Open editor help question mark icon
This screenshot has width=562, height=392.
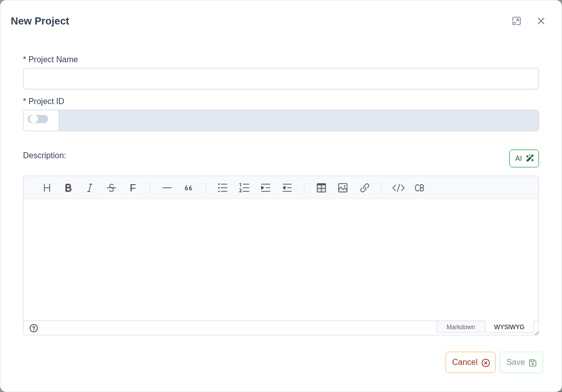[x=34, y=328]
